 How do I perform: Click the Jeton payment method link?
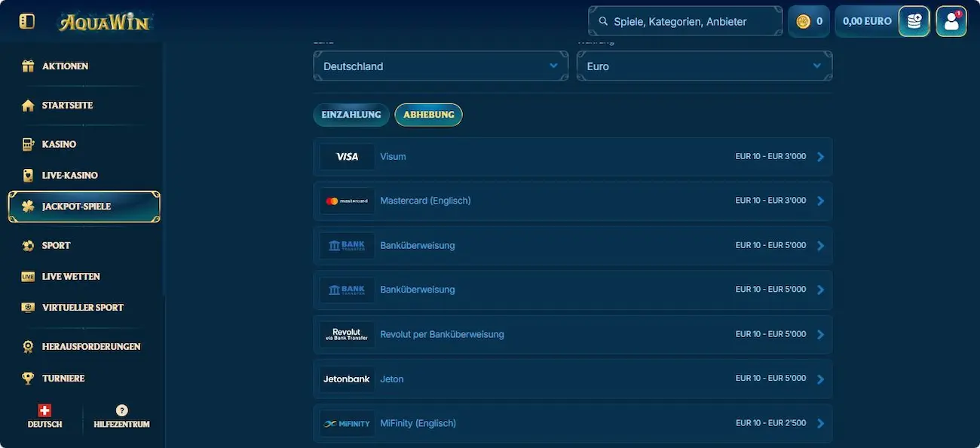392,379
